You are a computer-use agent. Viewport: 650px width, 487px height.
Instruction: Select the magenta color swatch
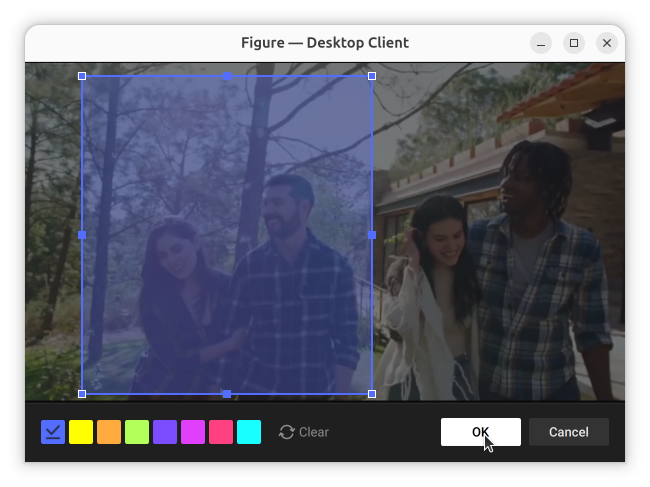point(193,432)
